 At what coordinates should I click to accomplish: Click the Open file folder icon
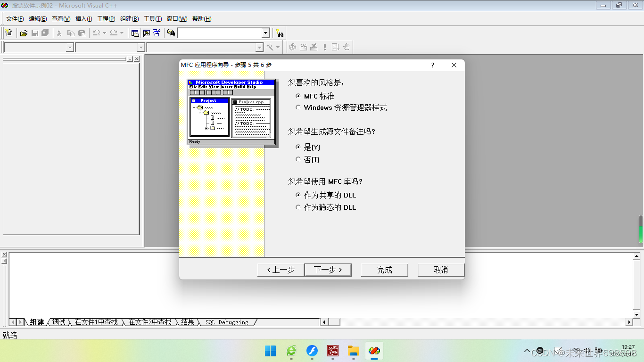click(24, 33)
